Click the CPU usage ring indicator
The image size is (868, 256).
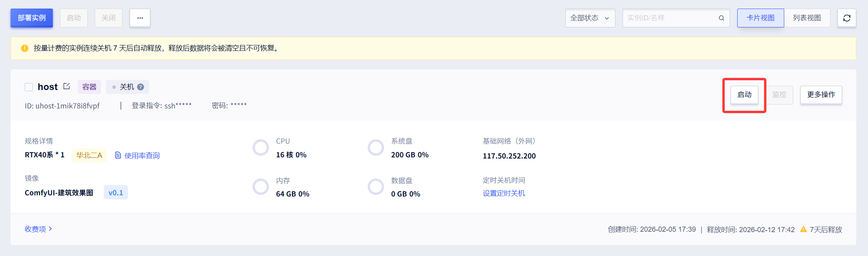[261, 148]
